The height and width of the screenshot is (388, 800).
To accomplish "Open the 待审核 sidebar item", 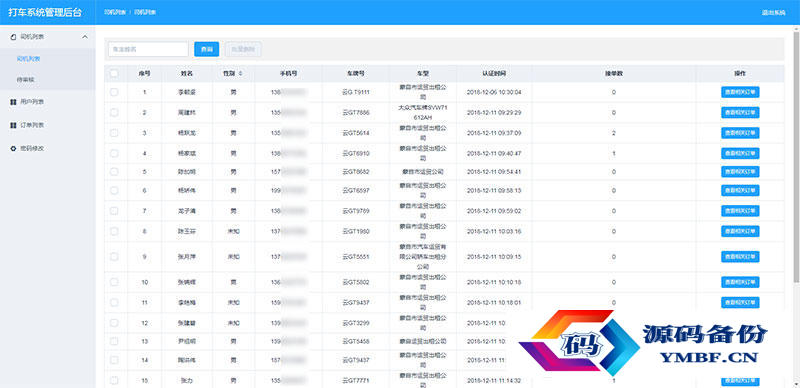I will click(x=26, y=80).
